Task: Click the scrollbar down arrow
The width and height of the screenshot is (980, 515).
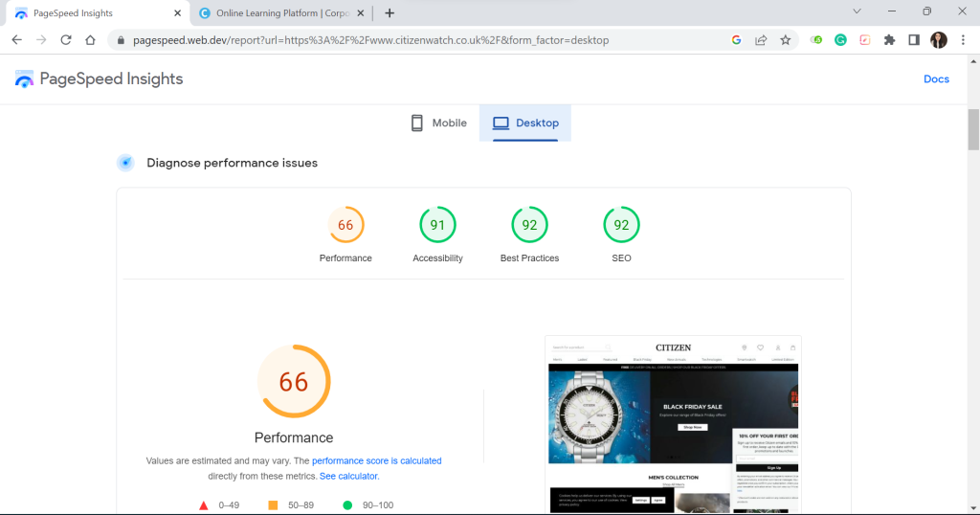Action: point(973,508)
